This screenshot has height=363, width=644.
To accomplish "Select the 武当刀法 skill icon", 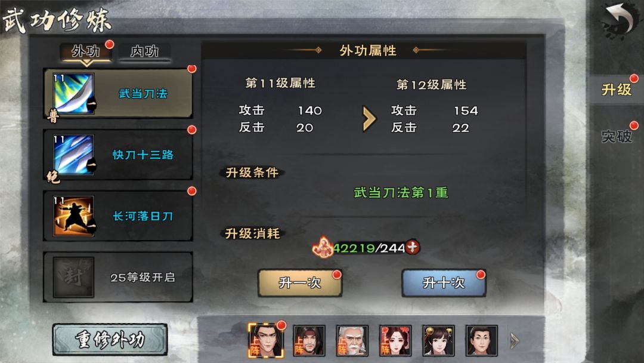I will 74,93.
